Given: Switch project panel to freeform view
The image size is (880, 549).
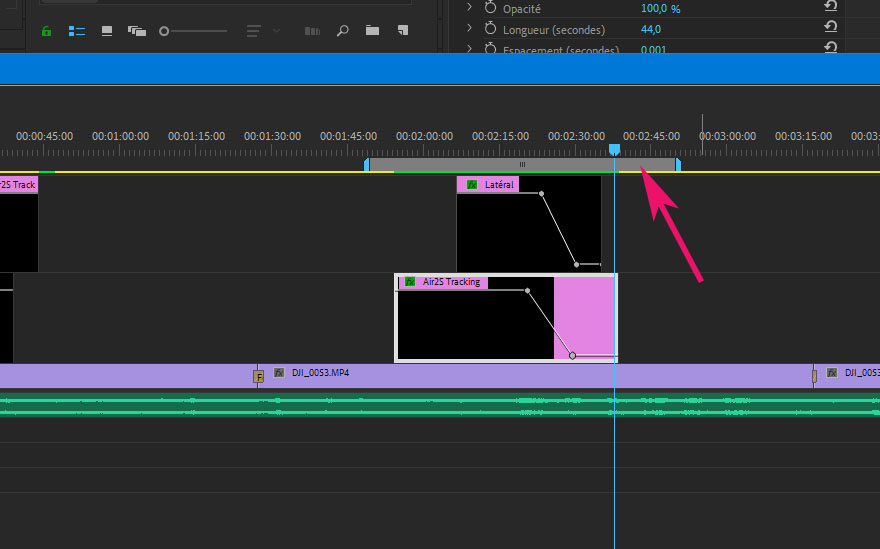Looking at the screenshot, I should click(x=137, y=31).
